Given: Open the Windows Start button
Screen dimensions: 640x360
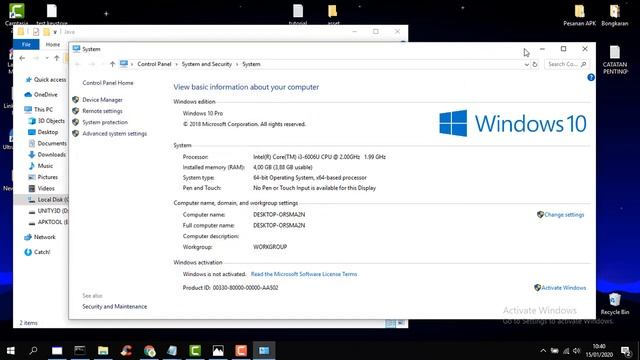Looking at the screenshot, I should [11, 351].
